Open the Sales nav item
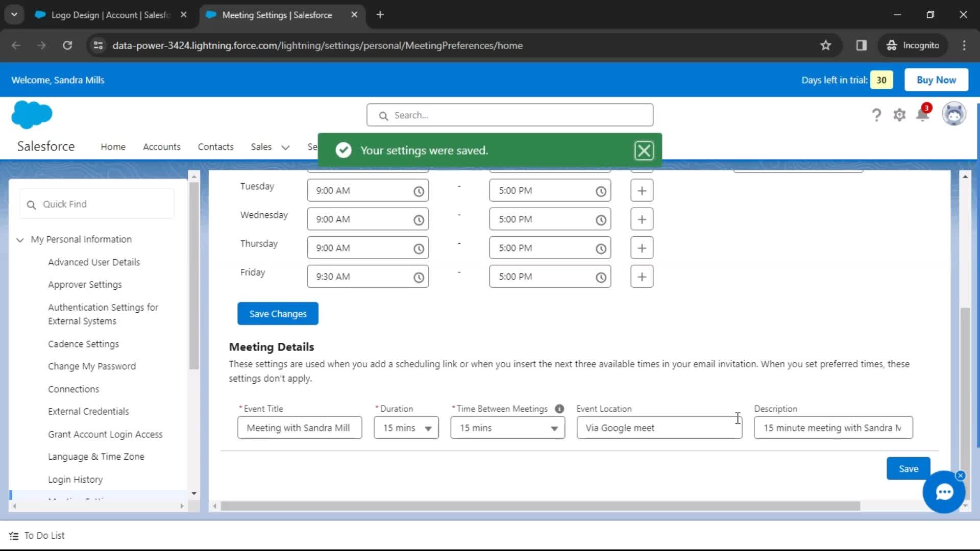 tap(261, 147)
